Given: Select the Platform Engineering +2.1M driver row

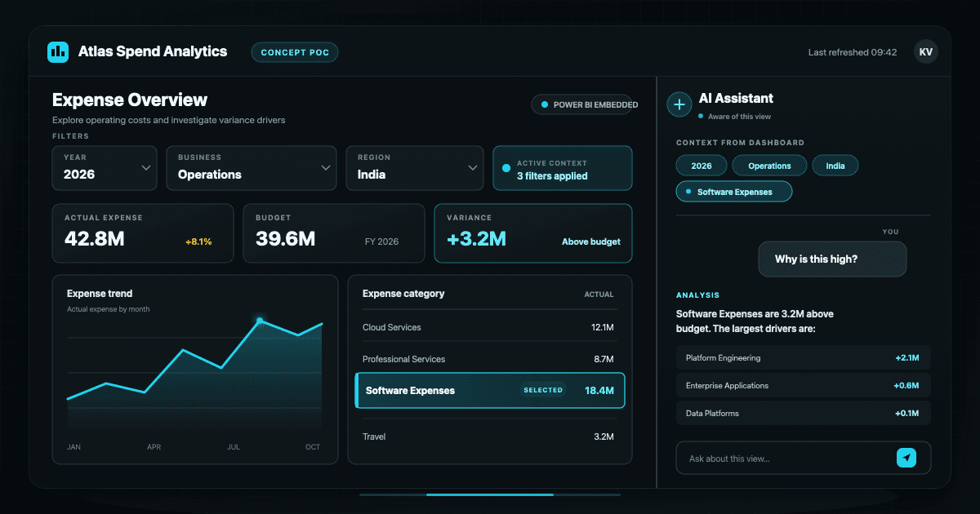Looking at the screenshot, I should pos(804,357).
